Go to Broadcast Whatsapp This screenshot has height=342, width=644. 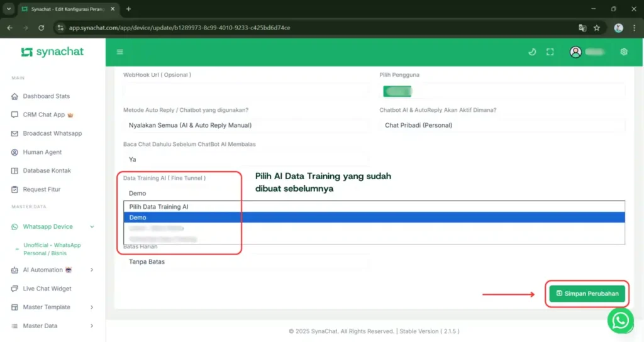pos(52,133)
